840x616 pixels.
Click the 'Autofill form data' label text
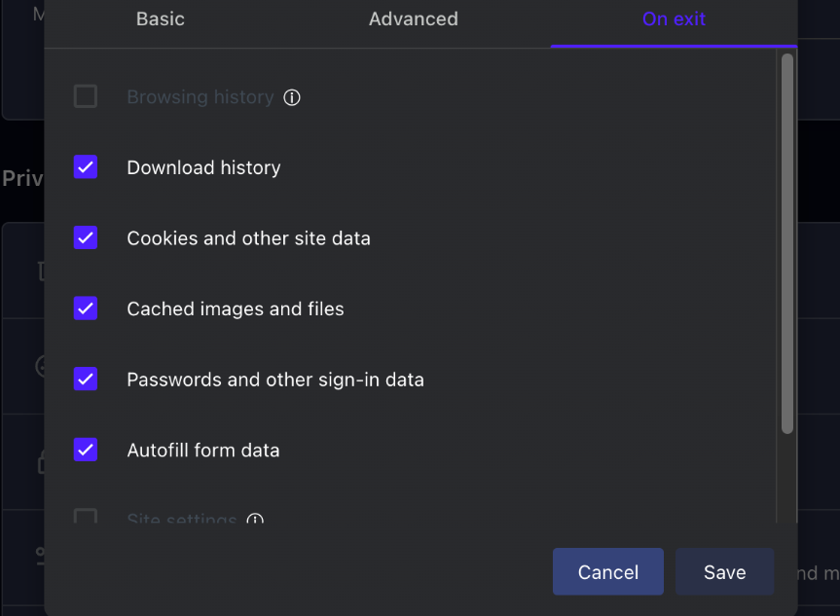(203, 451)
